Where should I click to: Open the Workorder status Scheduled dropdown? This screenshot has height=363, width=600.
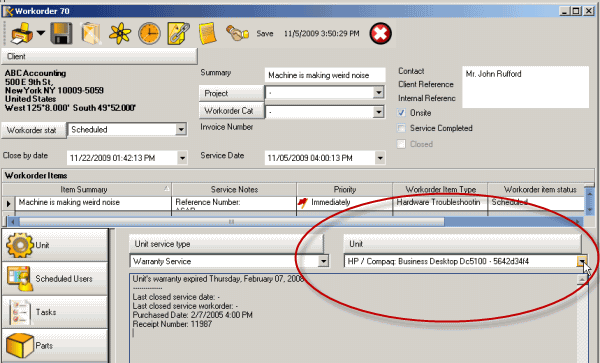(181, 129)
